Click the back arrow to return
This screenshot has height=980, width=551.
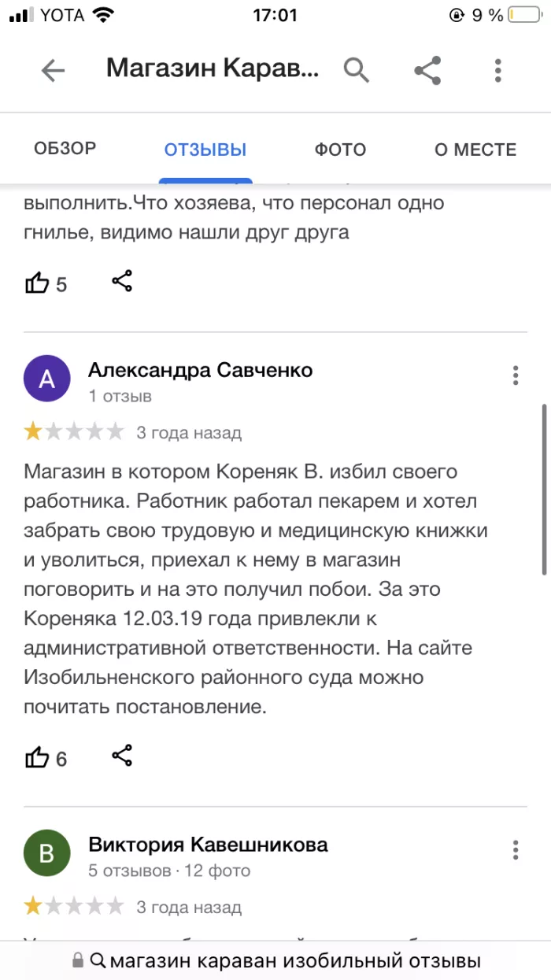(53, 69)
